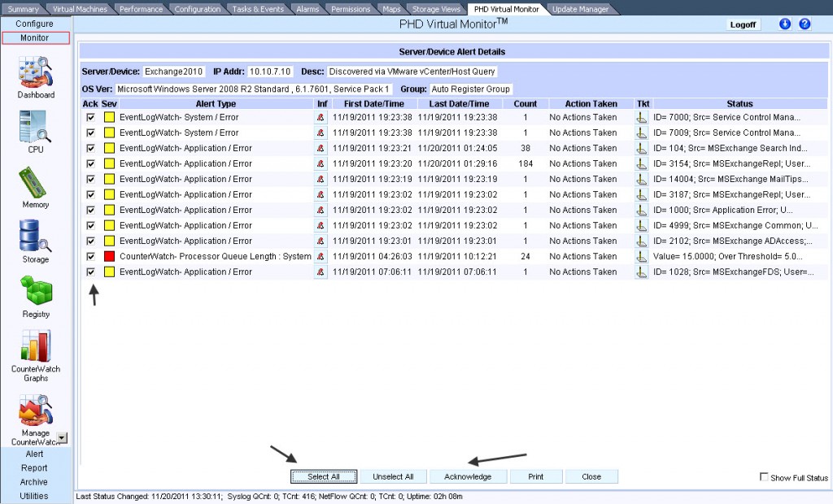The width and height of the screenshot is (833, 504).
Task: Uncheck Ack for the Processor Queue Length alert
Action: coord(90,256)
